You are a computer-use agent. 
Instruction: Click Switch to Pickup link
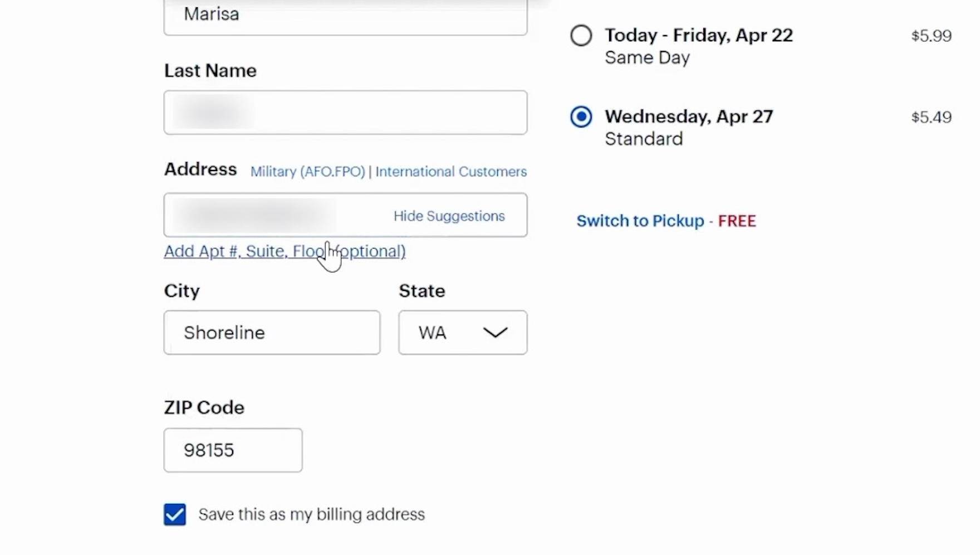[640, 221]
